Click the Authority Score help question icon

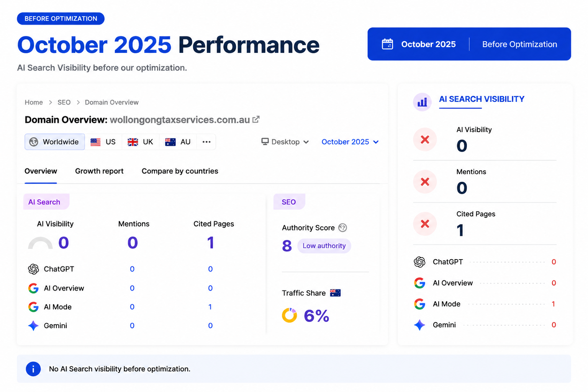pyautogui.click(x=343, y=228)
